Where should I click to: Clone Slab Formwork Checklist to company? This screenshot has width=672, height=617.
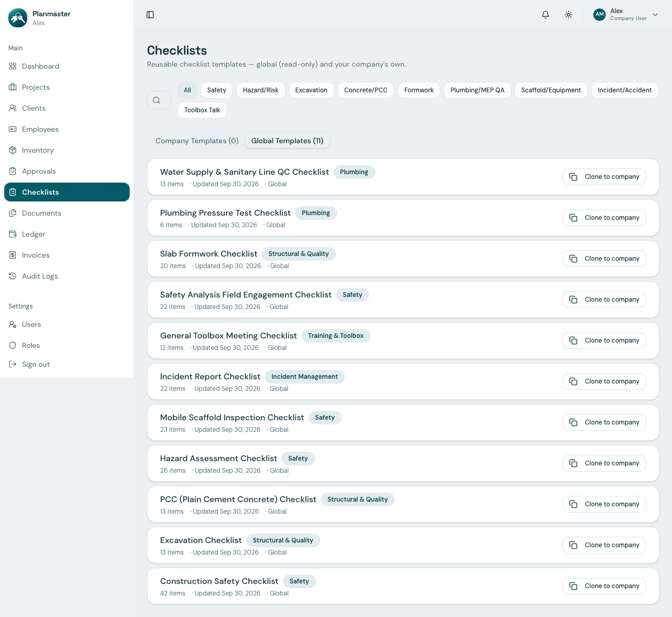tap(604, 259)
